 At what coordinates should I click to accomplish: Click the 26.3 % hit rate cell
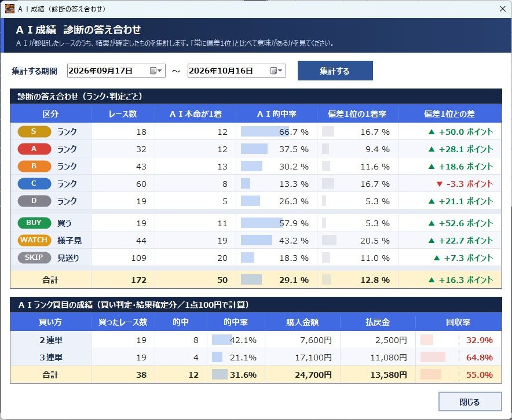click(x=276, y=201)
